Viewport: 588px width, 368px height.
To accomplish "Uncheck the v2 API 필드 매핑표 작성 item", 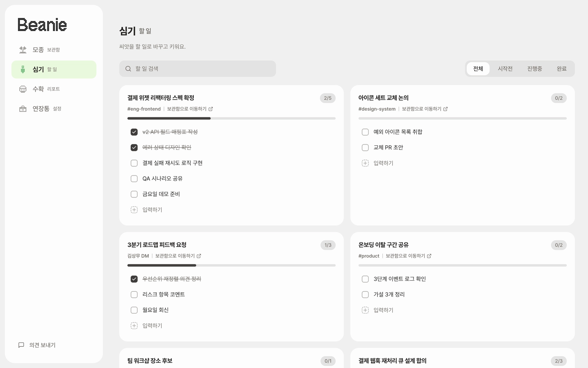I will point(134,132).
